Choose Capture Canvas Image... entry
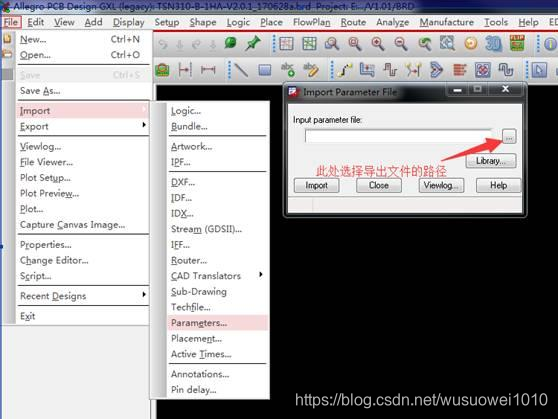Screen dimensions: 558x419 83,225
